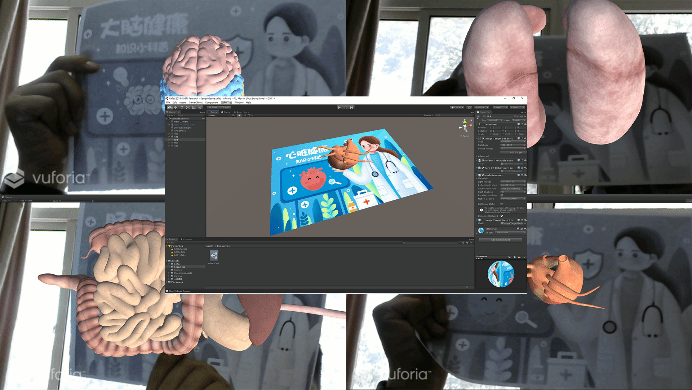Click the Unity scene asset icon in Project
Viewport: 692px width, 390px height.
pos(214,255)
